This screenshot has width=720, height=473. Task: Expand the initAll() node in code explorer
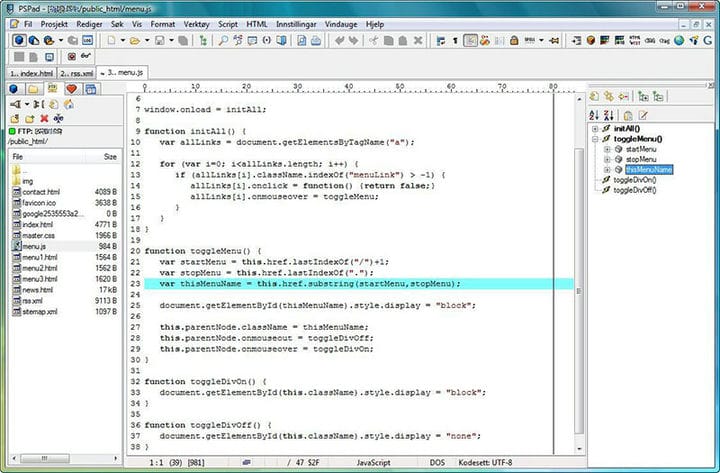(x=595, y=129)
